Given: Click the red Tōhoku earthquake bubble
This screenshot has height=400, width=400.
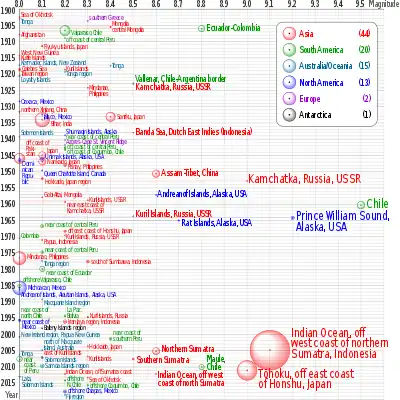Looking at the screenshot, I should click(247, 370).
